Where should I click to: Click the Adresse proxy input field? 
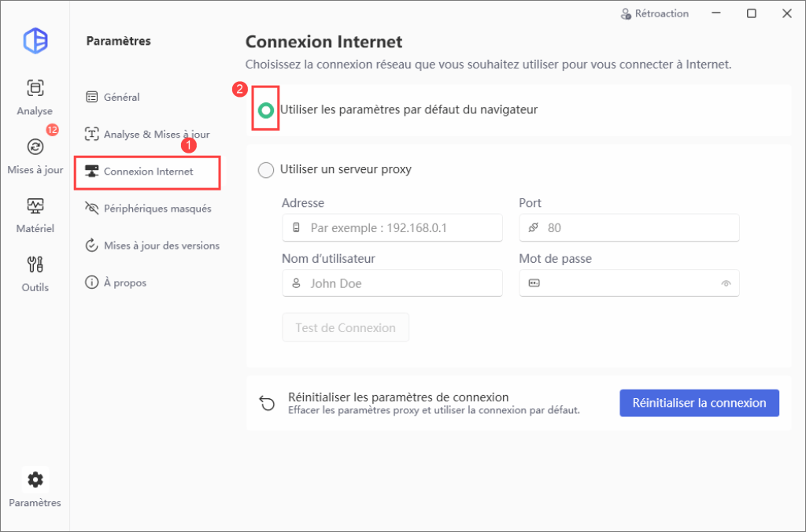[392, 227]
